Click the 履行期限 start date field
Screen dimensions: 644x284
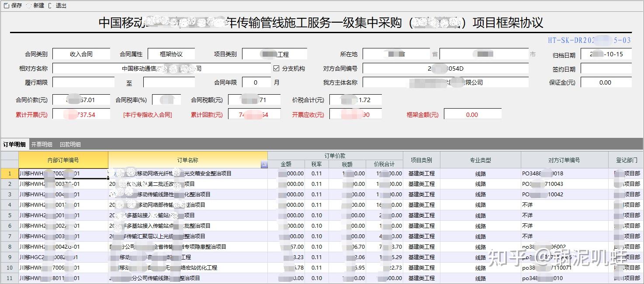click(83, 82)
